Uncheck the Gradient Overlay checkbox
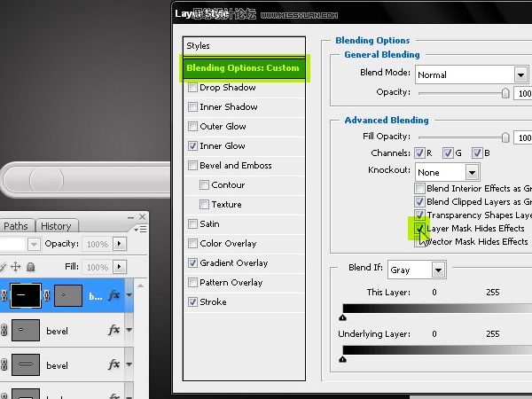 point(192,263)
